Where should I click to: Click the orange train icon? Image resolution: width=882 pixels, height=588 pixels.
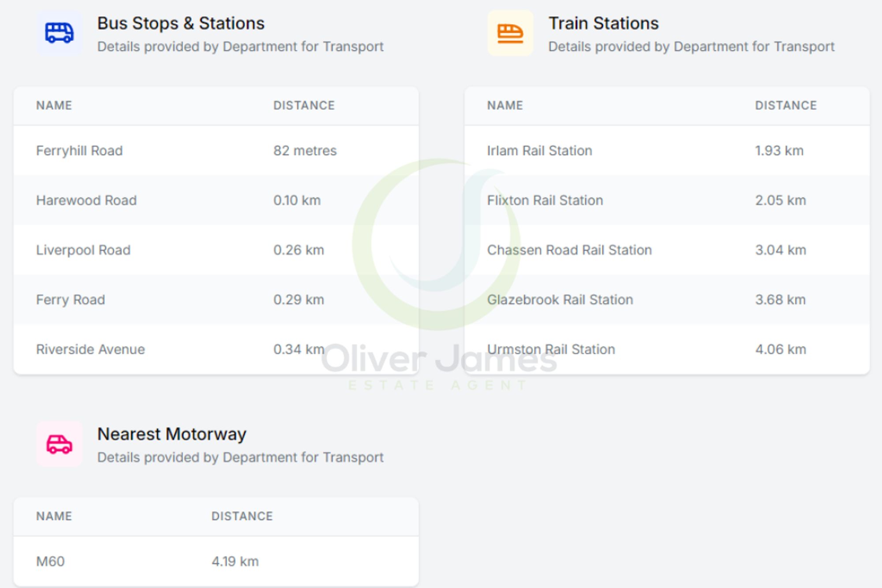click(x=510, y=33)
